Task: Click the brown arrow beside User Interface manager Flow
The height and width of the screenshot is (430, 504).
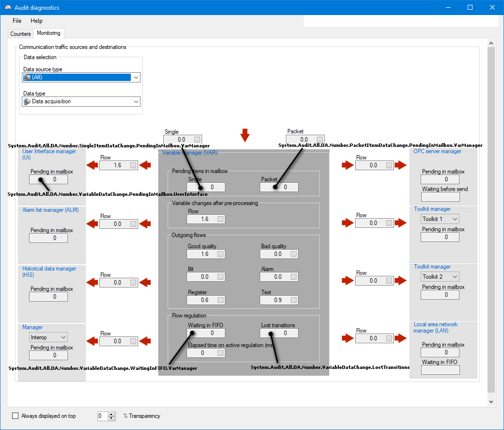Action: (92, 165)
